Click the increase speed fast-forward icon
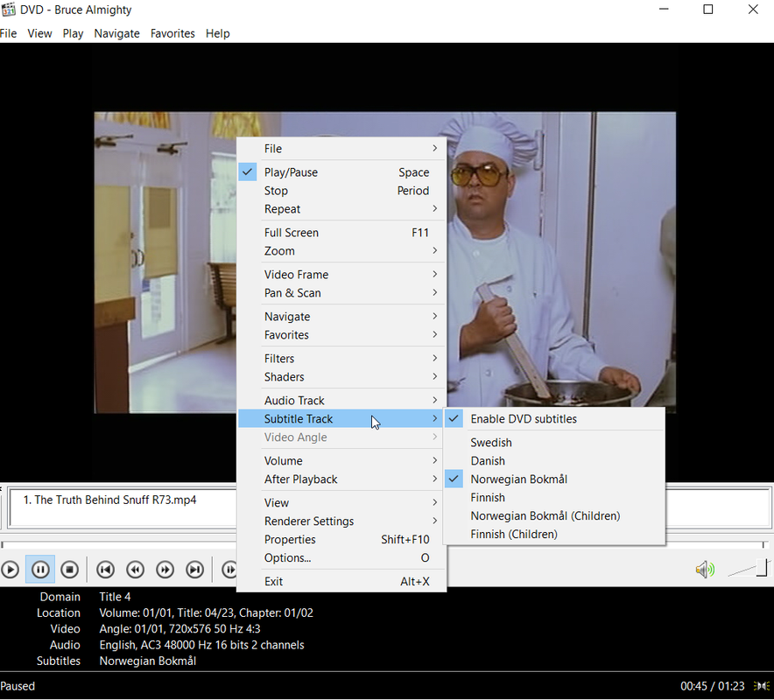 tap(165, 570)
